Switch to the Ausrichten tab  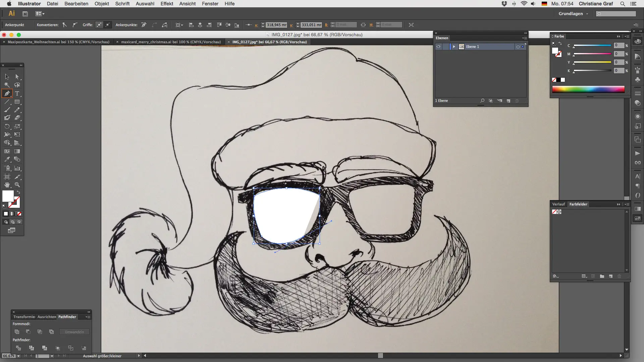pos(47,317)
